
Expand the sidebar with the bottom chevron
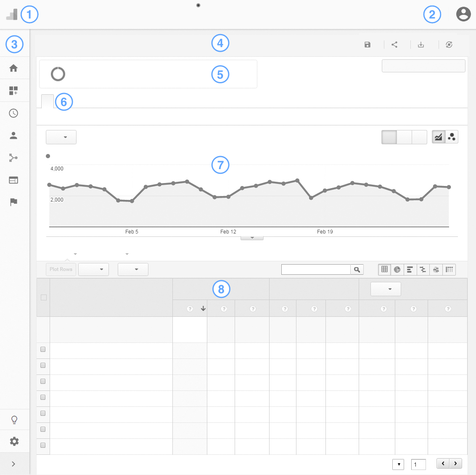click(x=13, y=464)
